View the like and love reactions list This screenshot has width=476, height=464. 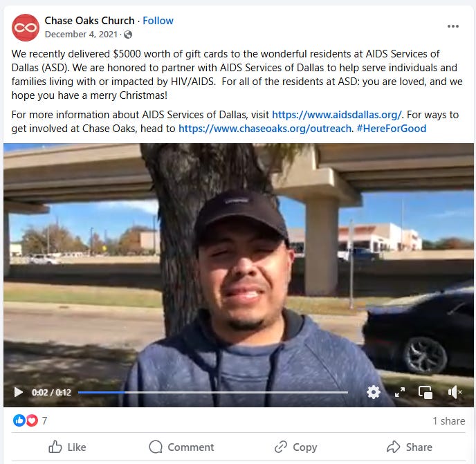tap(30, 420)
